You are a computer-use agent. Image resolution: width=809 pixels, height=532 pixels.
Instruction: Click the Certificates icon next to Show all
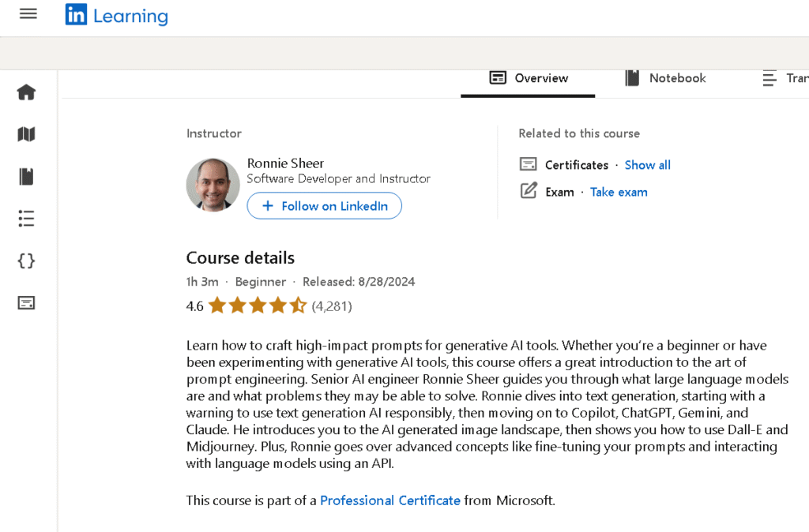[x=528, y=164]
